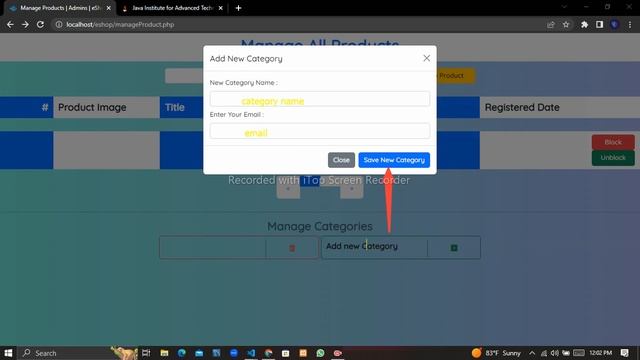The height and width of the screenshot is (360, 640).
Task: Open Google Chrome from the taskbar
Action: click(x=268, y=353)
